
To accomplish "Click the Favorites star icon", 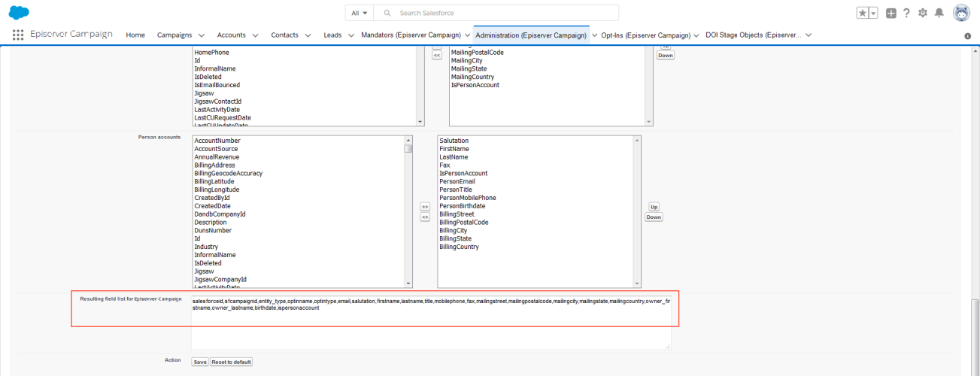I will [x=862, y=13].
